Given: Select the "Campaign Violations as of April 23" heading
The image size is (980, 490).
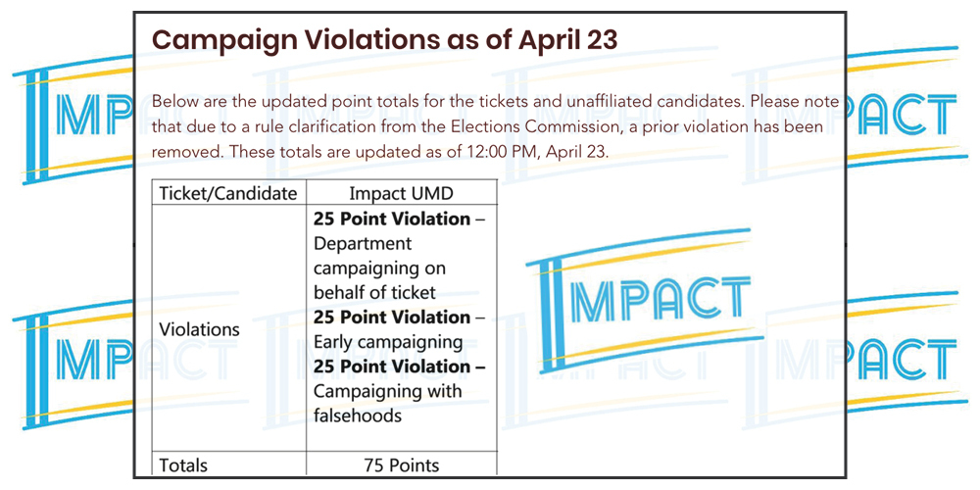Looking at the screenshot, I should coord(384,40).
